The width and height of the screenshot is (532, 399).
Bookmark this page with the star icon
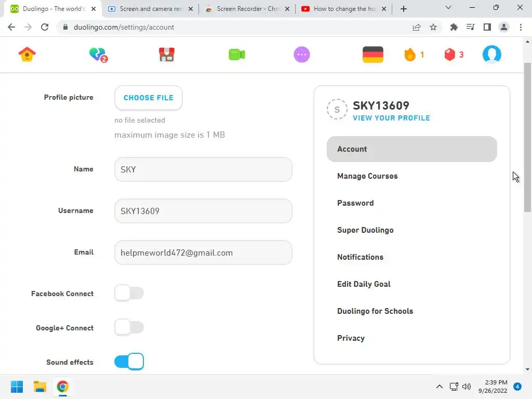(x=433, y=27)
